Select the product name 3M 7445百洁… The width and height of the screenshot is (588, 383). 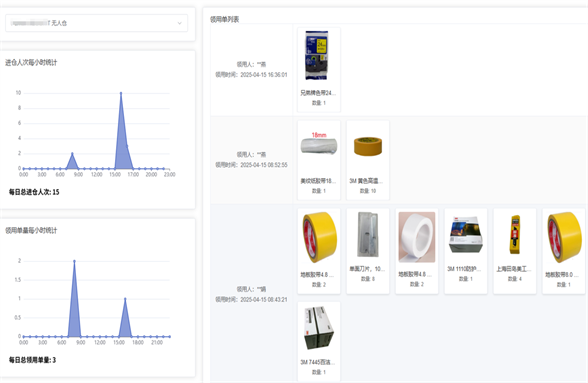tap(318, 362)
